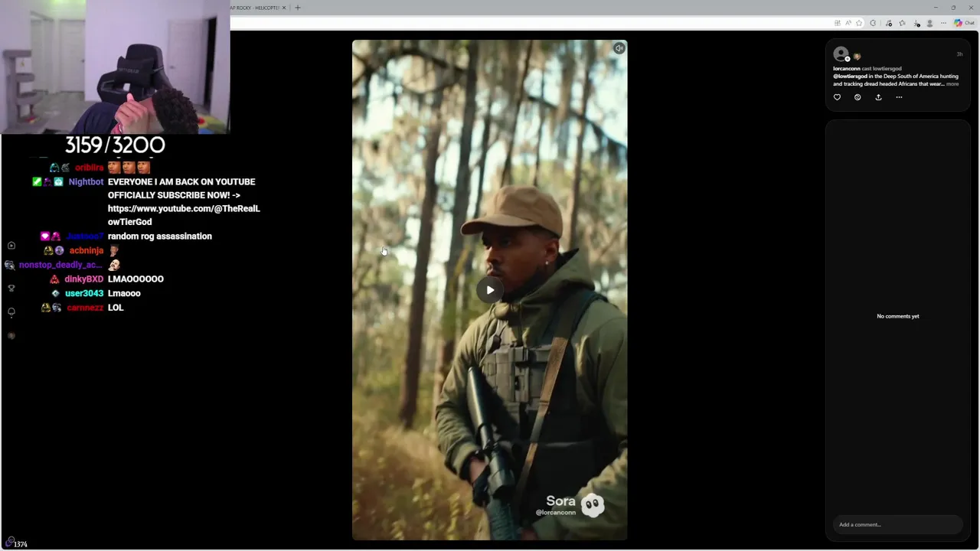This screenshot has height=551, width=980.
Task: Add this page to favorites (star)
Action: pyautogui.click(x=859, y=23)
